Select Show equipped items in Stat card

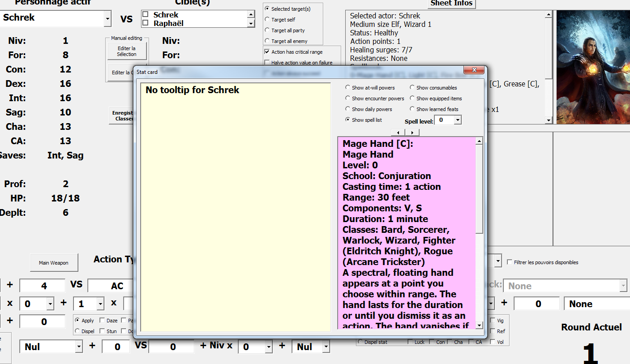(x=412, y=98)
